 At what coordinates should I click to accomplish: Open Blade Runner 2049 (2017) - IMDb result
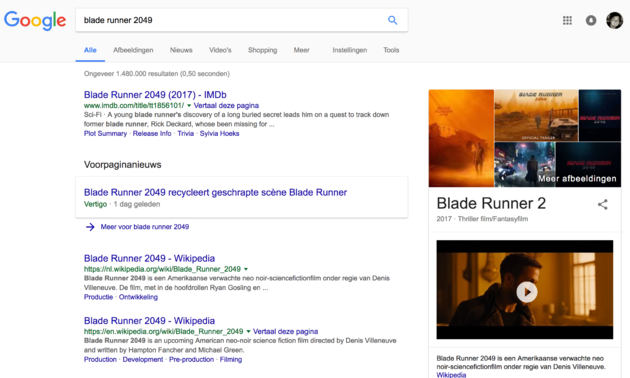click(x=155, y=95)
